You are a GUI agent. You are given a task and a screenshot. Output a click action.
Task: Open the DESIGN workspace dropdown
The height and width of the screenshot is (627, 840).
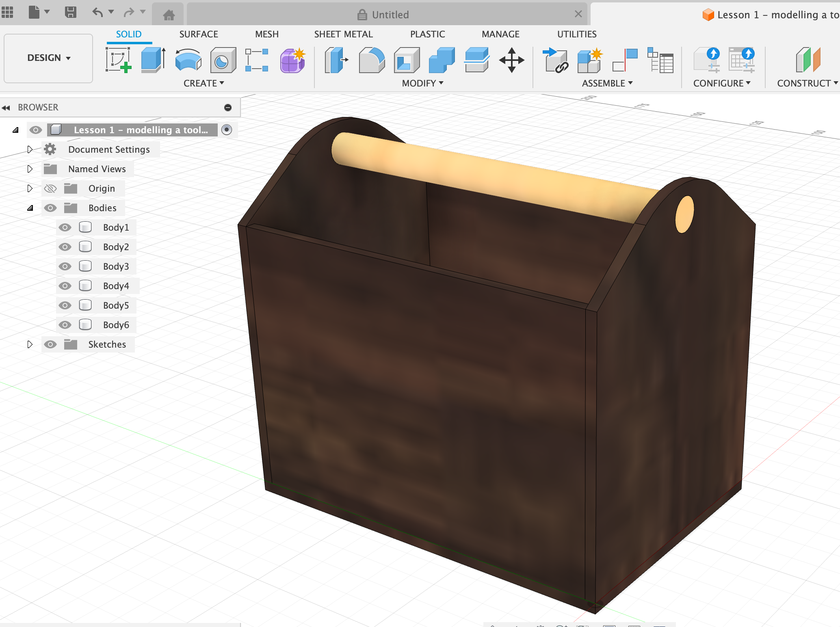point(48,58)
